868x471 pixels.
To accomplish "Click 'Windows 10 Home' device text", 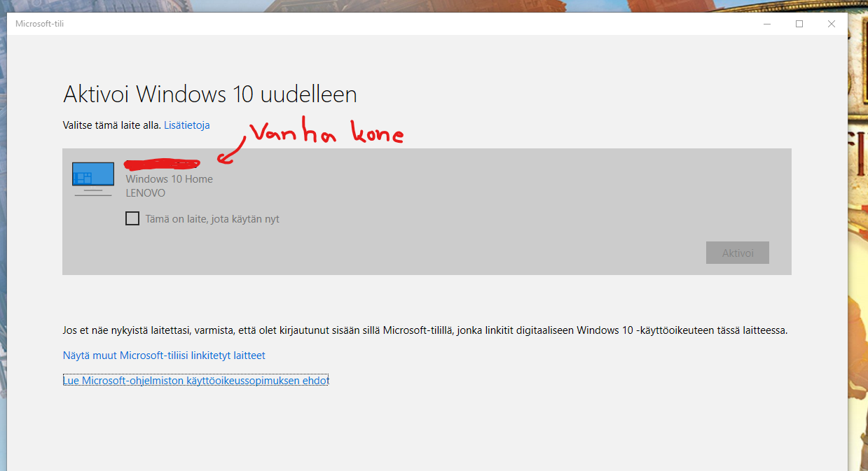I will [169, 179].
